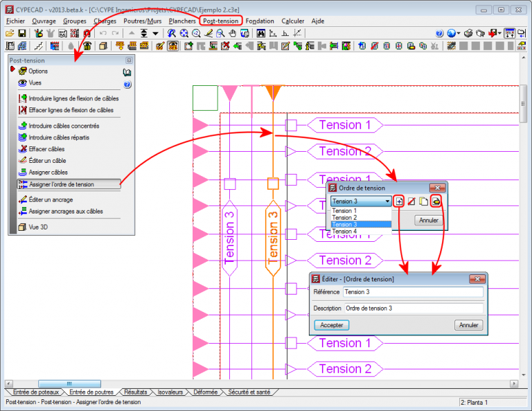
Task: Select the zoom window magnifier tool
Action: (220, 33)
